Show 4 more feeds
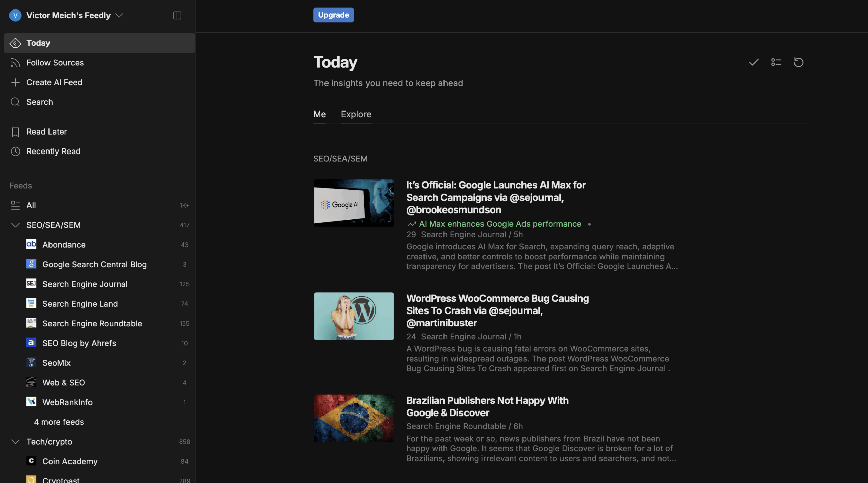Image resolution: width=868 pixels, height=483 pixels. click(x=59, y=422)
